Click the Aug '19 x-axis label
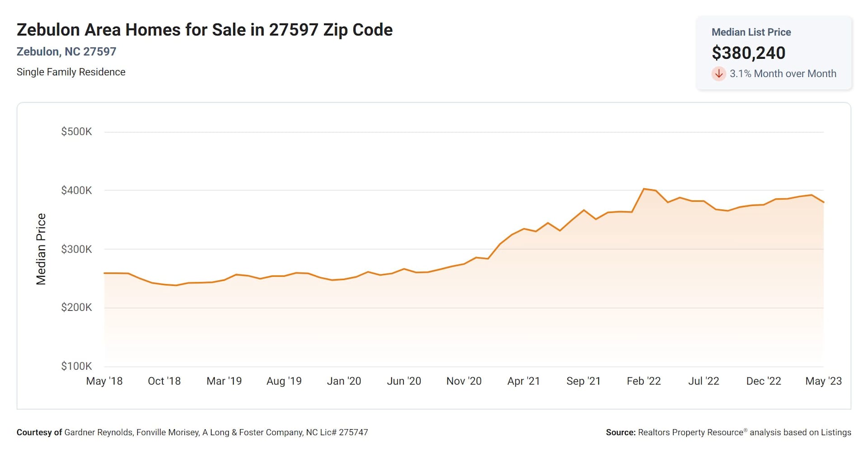Screen dimensions: 868x456 click(284, 381)
